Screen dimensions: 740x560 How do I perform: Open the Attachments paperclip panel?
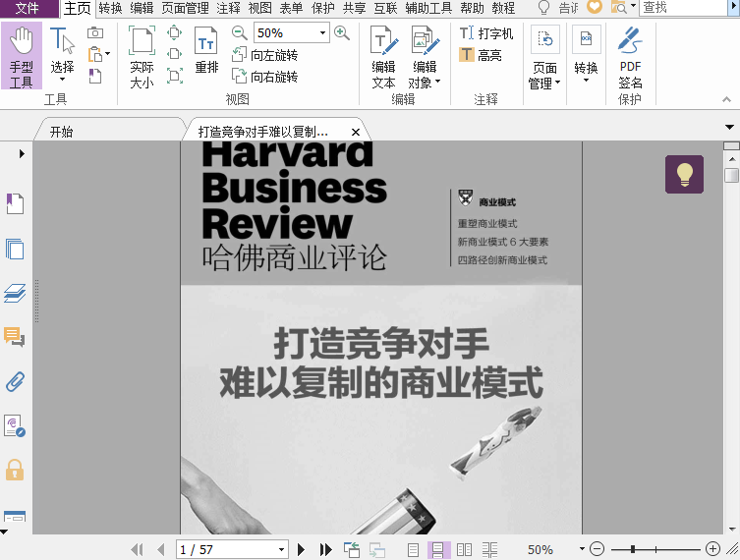click(15, 381)
